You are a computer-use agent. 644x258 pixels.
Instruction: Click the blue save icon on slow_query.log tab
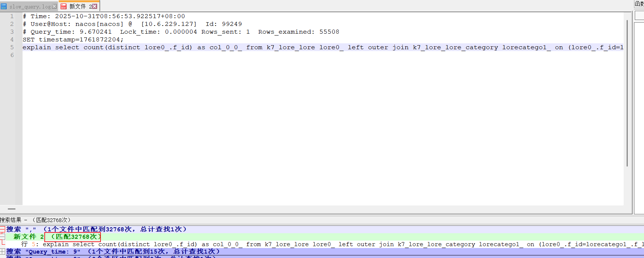point(4,6)
